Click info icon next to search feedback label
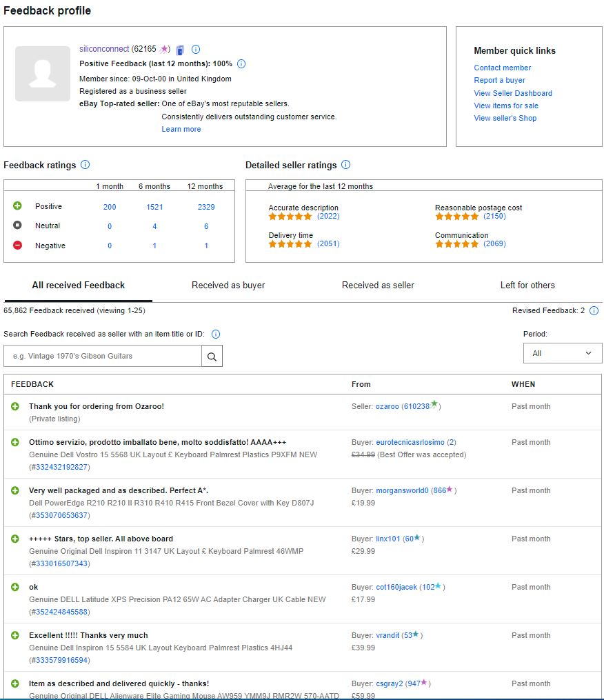 [x=216, y=334]
